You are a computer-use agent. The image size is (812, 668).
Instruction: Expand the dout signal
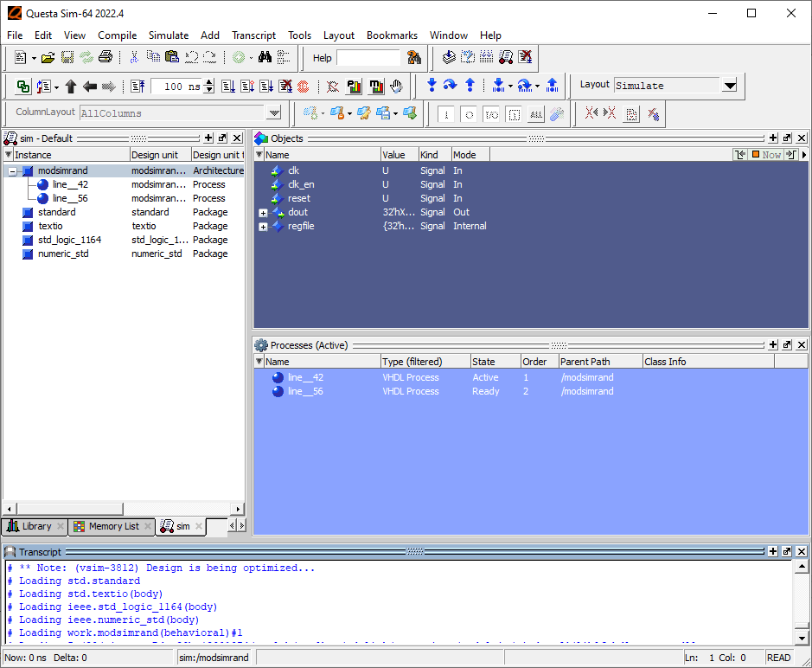(x=263, y=213)
